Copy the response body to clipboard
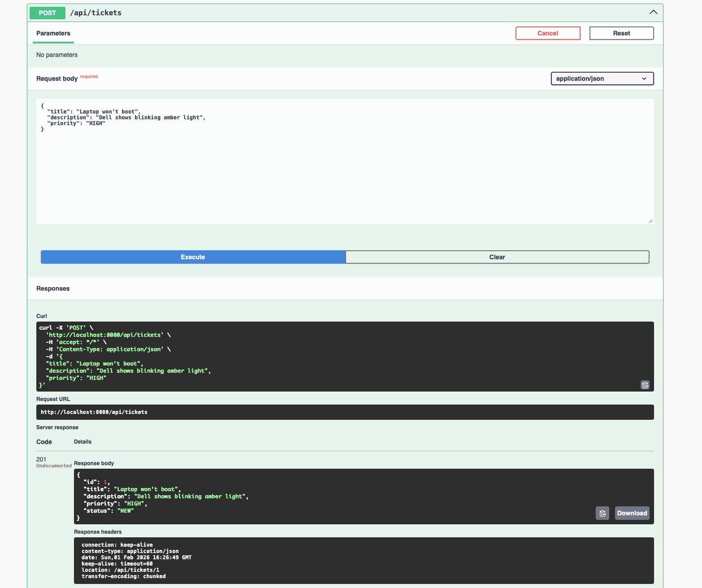 602,513
